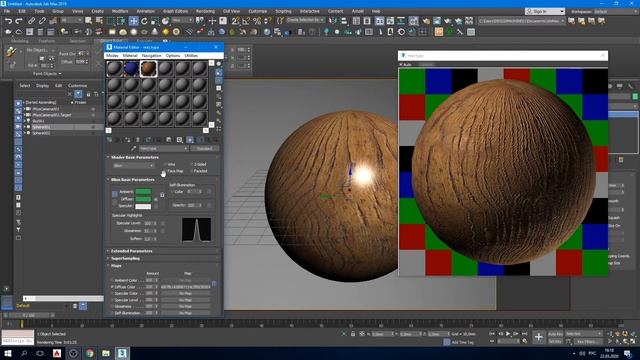Open the Rendering menu in main menu bar
This screenshot has width=640, height=360.
point(205,11)
